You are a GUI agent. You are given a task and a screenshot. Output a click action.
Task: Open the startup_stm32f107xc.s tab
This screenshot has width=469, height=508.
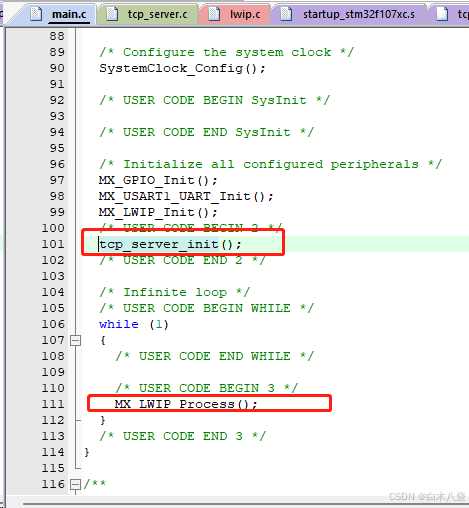pos(349,14)
